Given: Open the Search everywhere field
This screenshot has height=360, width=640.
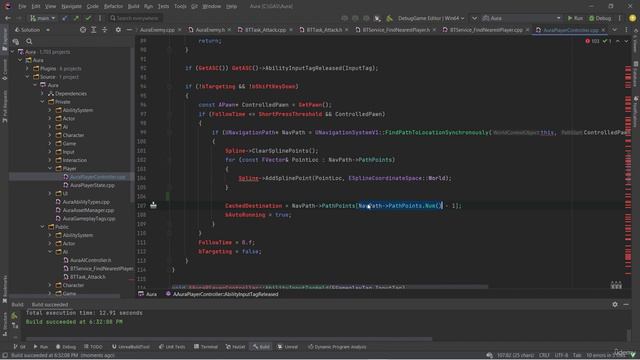Looking at the screenshot, I should (x=135, y=18).
